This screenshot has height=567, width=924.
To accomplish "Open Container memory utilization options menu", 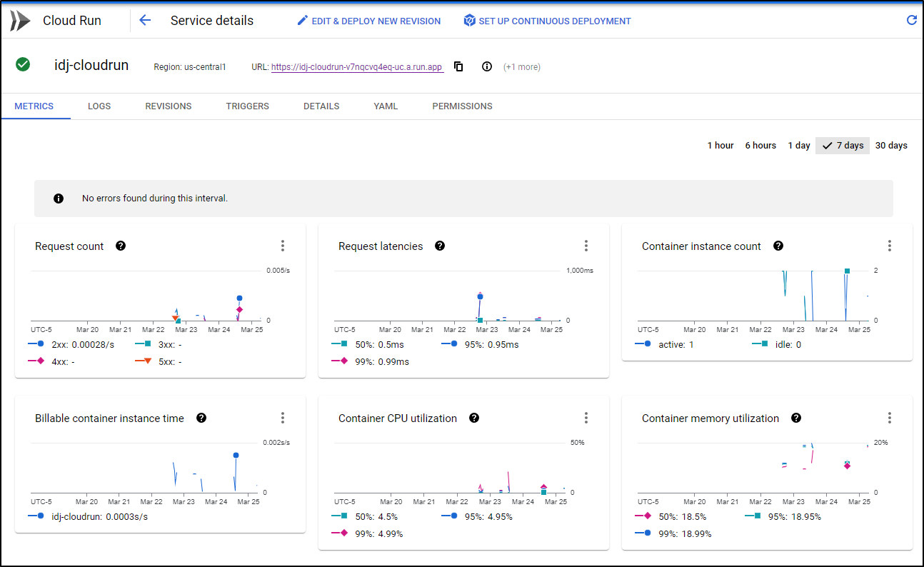I will pos(890,418).
